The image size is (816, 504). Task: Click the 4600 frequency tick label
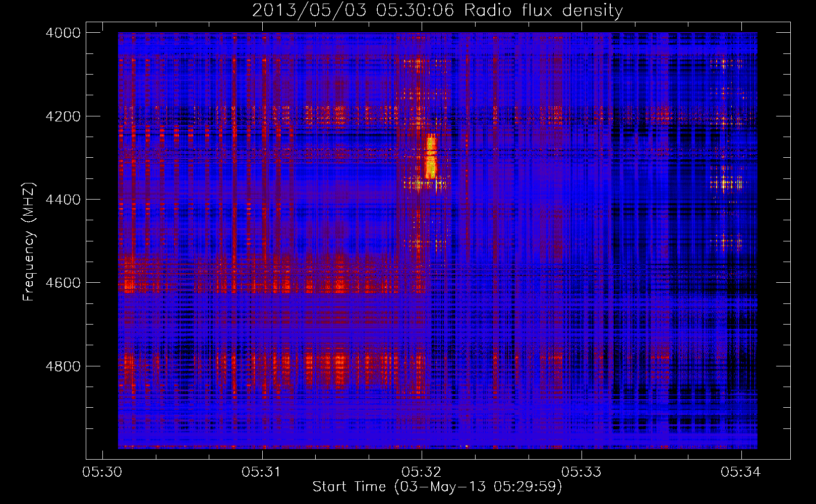point(63,283)
